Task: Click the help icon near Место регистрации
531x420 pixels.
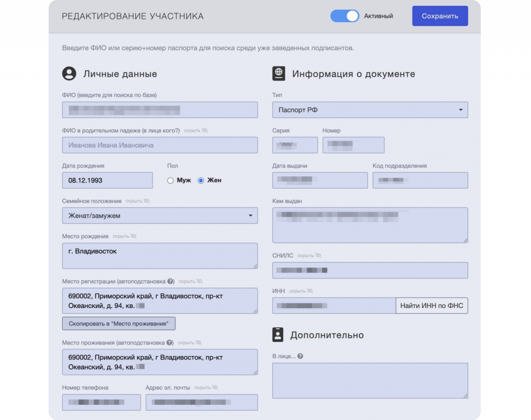Action: pyautogui.click(x=171, y=281)
